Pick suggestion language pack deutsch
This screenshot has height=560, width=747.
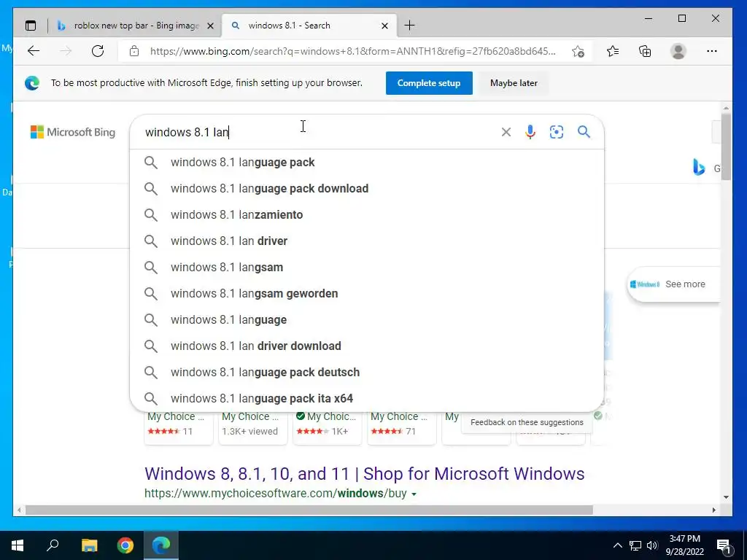click(x=367, y=372)
